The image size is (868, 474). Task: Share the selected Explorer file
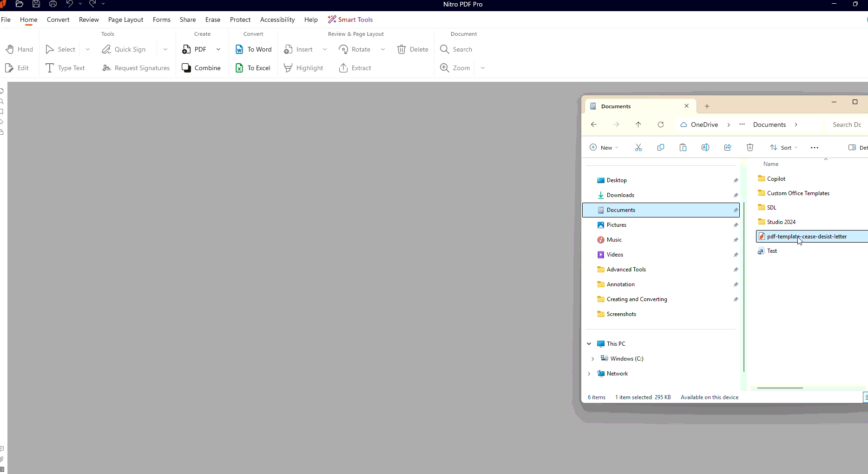[728, 147]
